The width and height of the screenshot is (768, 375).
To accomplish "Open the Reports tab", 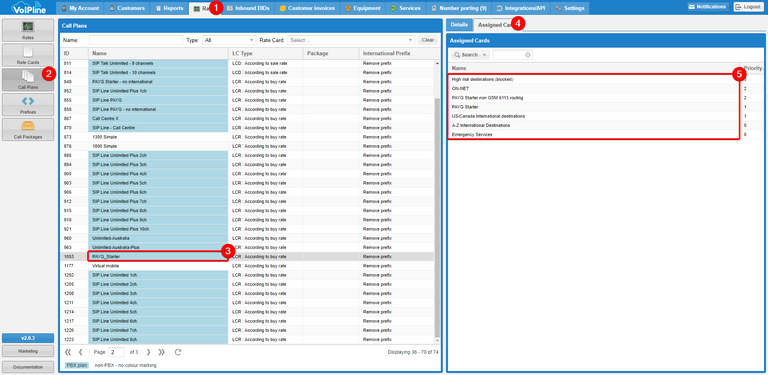I will tap(169, 8).
